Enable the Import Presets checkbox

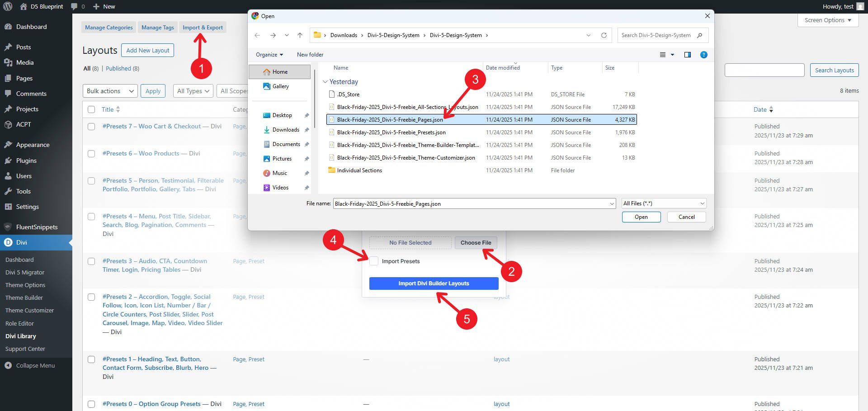point(374,261)
